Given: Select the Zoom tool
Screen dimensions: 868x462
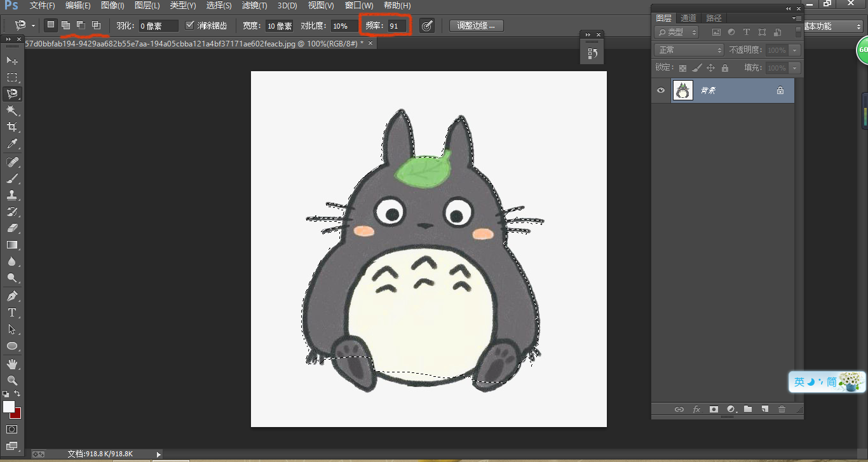Looking at the screenshot, I should coord(12,380).
